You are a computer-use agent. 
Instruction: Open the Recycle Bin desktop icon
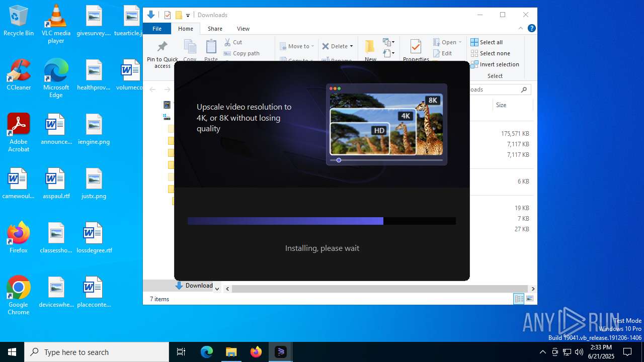tap(19, 21)
